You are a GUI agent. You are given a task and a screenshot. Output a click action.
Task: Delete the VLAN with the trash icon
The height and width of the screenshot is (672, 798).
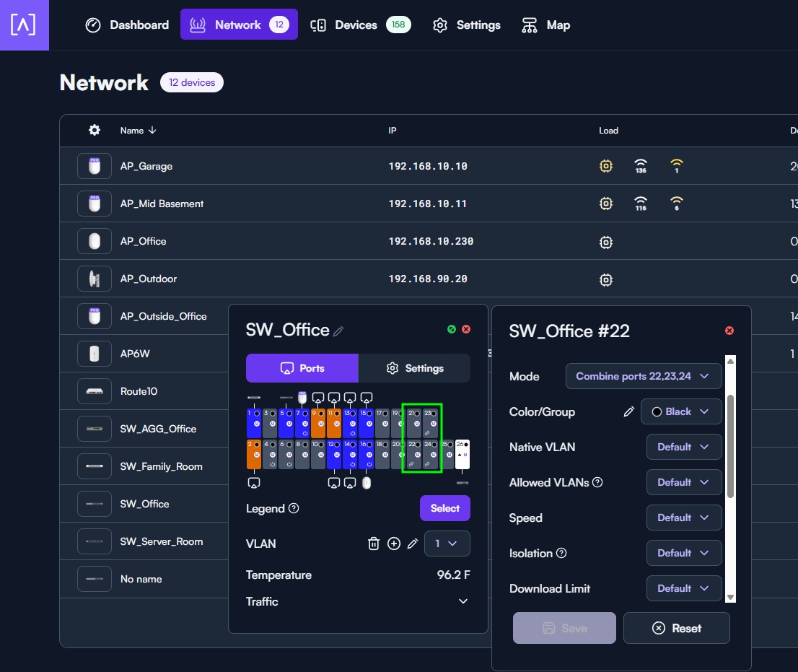[x=374, y=544]
